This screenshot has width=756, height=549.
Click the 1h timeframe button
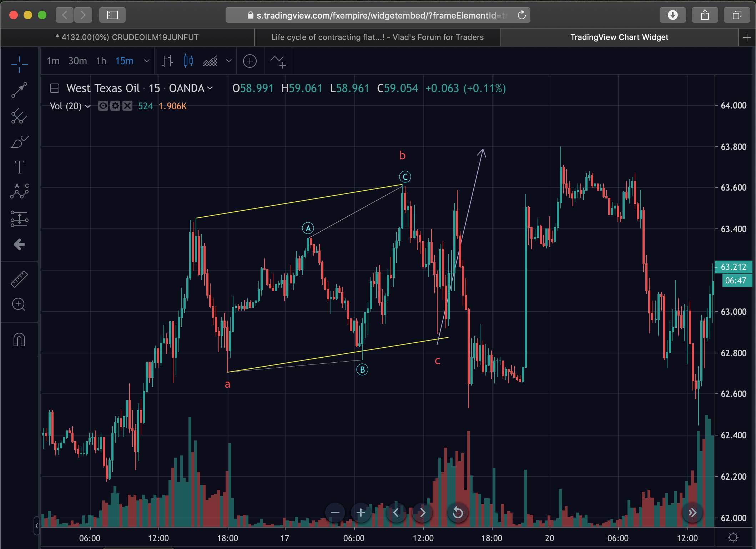(101, 61)
